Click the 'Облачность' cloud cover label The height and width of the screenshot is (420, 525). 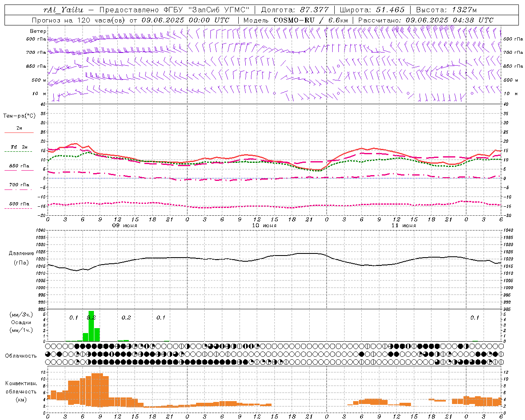(x=21, y=356)
